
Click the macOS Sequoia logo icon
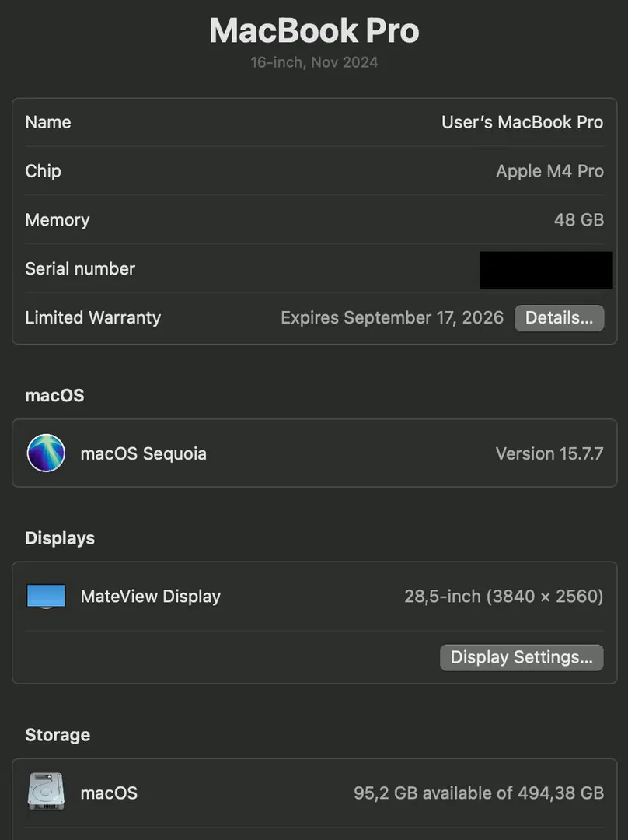tap(46, 453)
